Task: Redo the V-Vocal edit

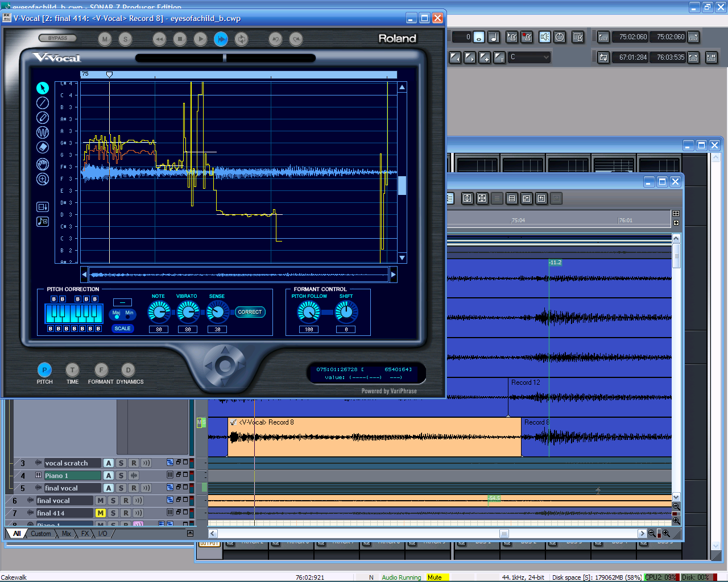Action: pos(296,39)
